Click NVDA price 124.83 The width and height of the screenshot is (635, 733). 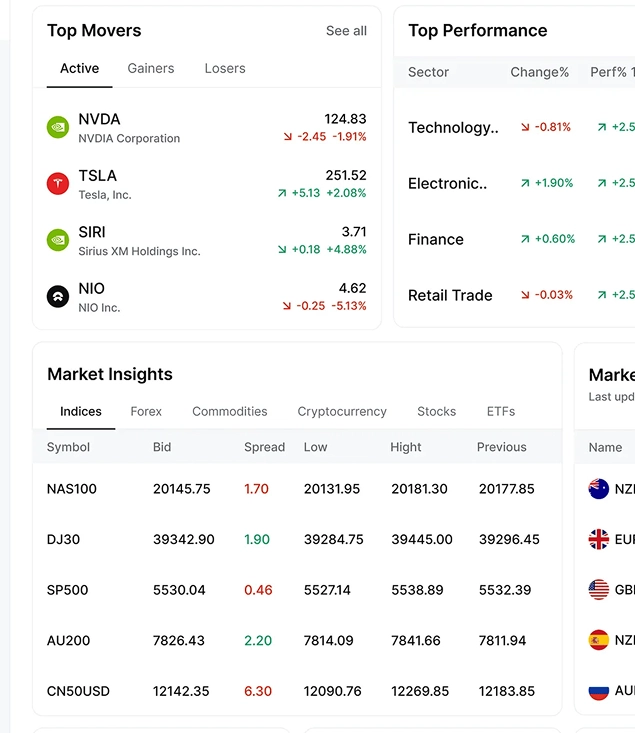[x=345, y=119]
